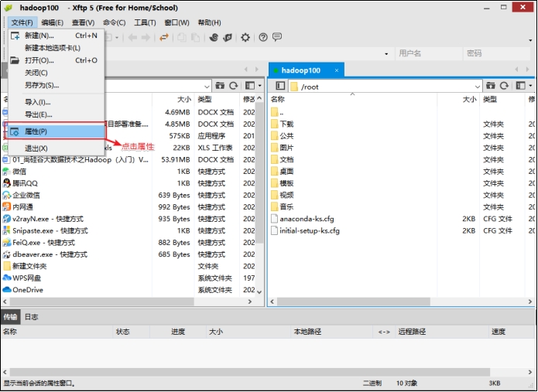Choose 新建本地选项卡(L) menu entry

pyautogui.click(x=56, y=48)
